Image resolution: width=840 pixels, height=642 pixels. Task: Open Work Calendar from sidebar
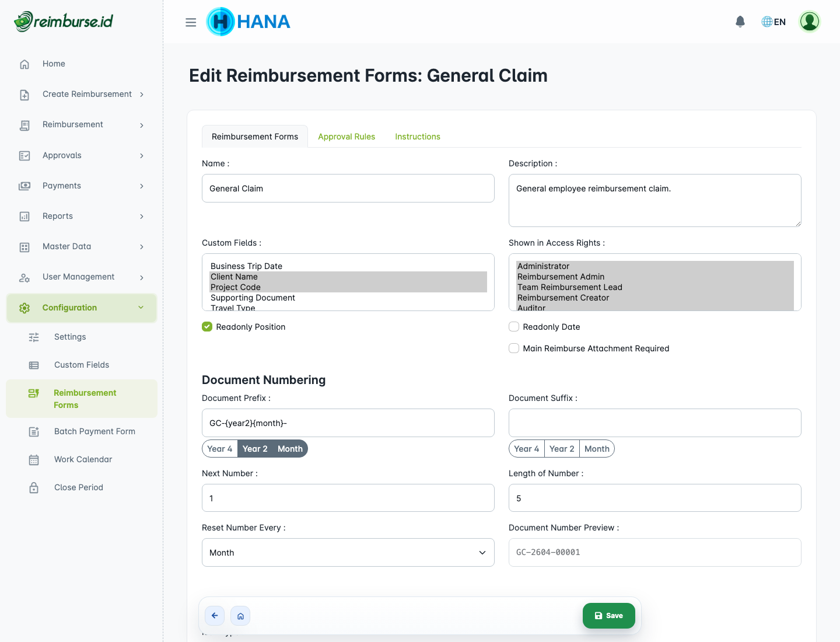(83, 459)
